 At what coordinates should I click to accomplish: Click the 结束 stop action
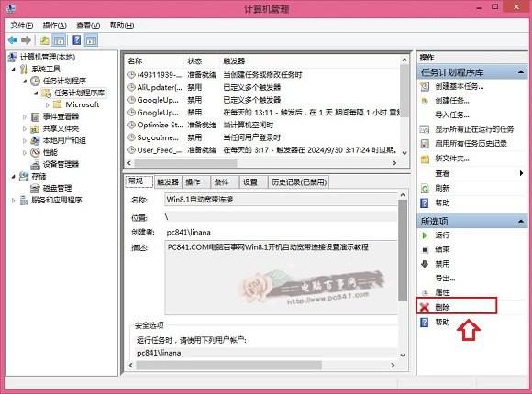(442, 249)
